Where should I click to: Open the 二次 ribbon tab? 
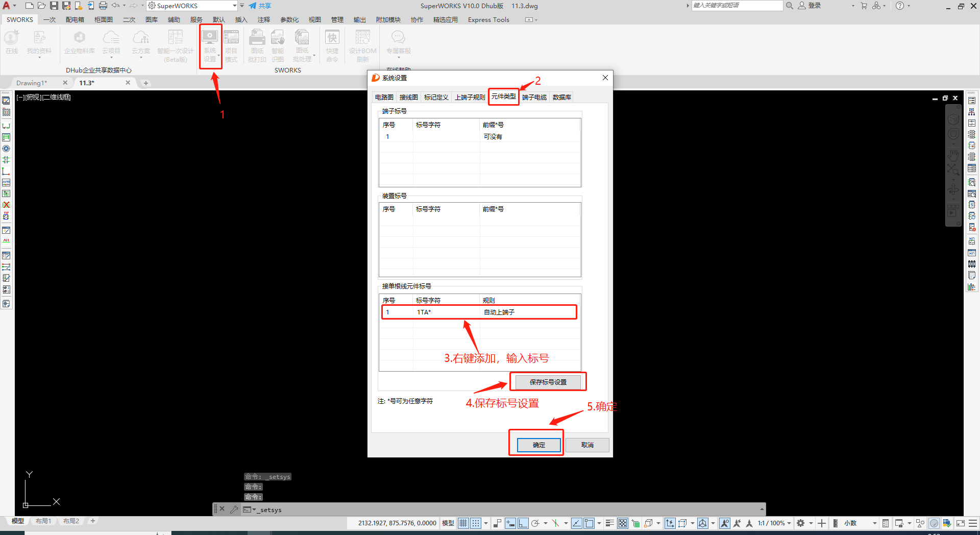(129, 19)
